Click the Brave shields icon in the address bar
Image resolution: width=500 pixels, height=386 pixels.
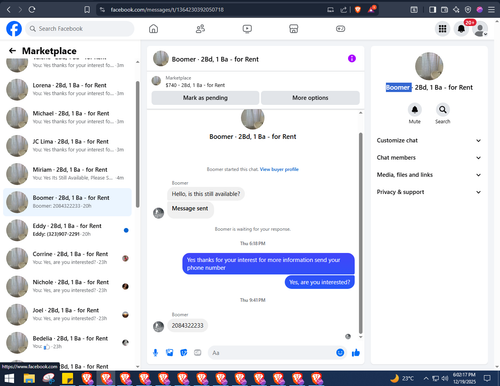pos(358,10)
